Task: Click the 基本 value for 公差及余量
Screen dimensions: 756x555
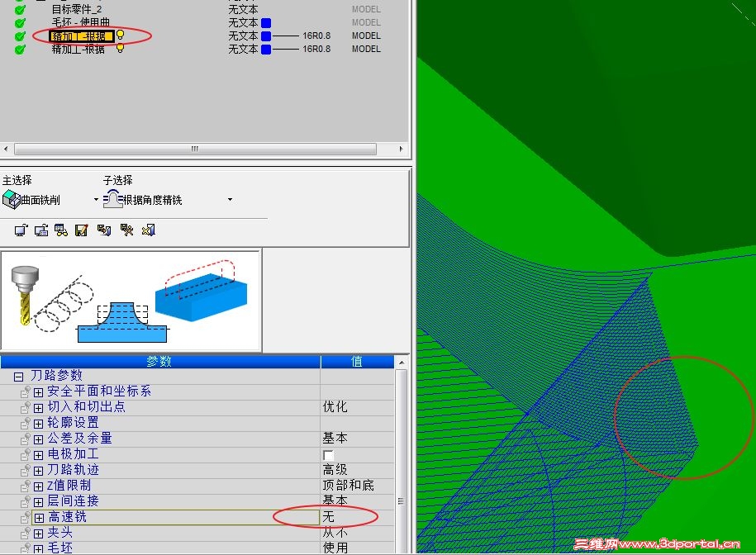Action: 335,438
